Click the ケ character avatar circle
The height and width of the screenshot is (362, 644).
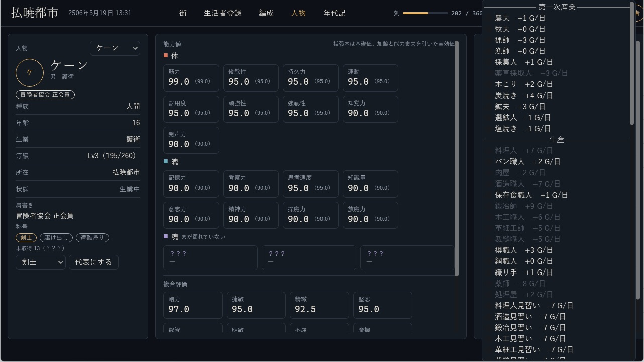pos(30,73)
